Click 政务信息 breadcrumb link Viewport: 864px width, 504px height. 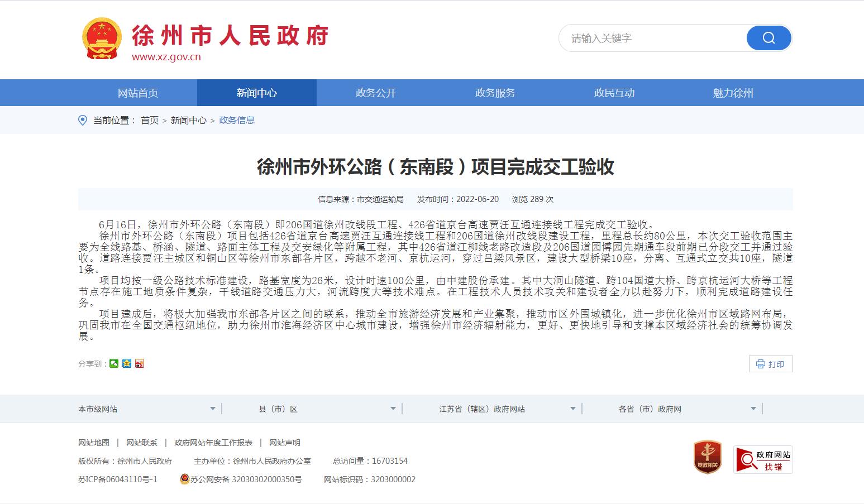pyautogui.click(x=237, y=120)
